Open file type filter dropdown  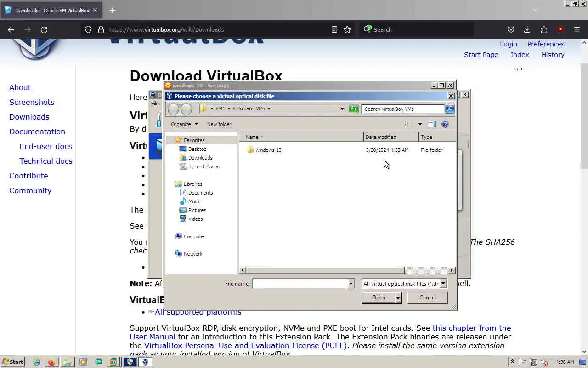click(443, 284)
